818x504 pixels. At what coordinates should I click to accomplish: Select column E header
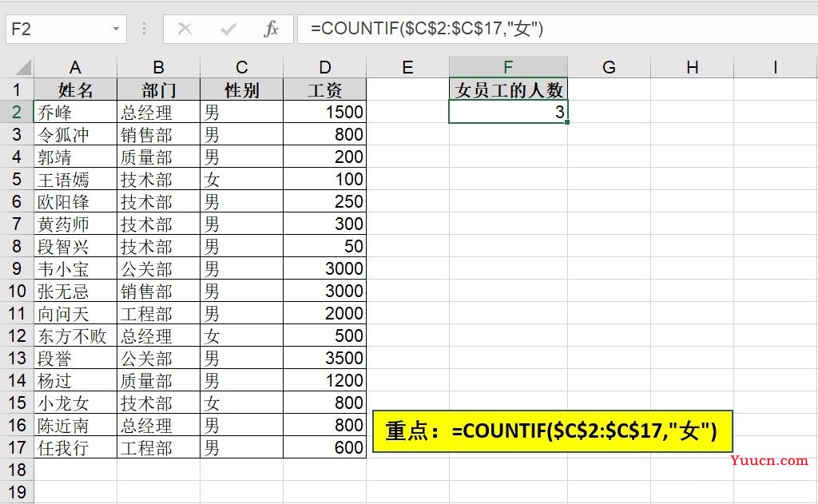pos(408,67)
